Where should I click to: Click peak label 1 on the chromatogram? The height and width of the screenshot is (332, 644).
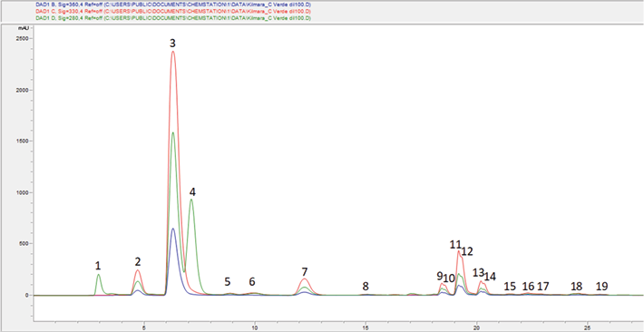click(98, 267)
